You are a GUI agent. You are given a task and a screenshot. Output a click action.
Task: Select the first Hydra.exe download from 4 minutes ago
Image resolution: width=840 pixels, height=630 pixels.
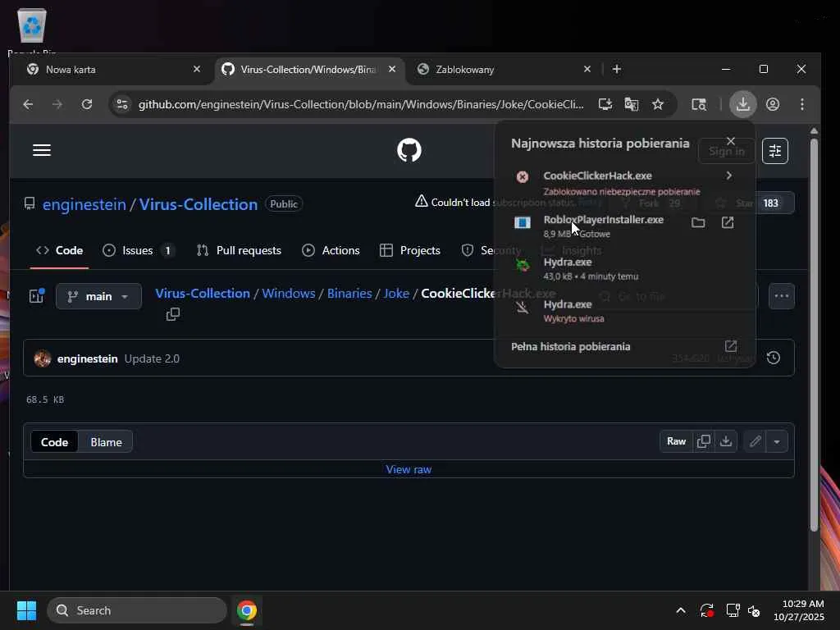point(624,268)
